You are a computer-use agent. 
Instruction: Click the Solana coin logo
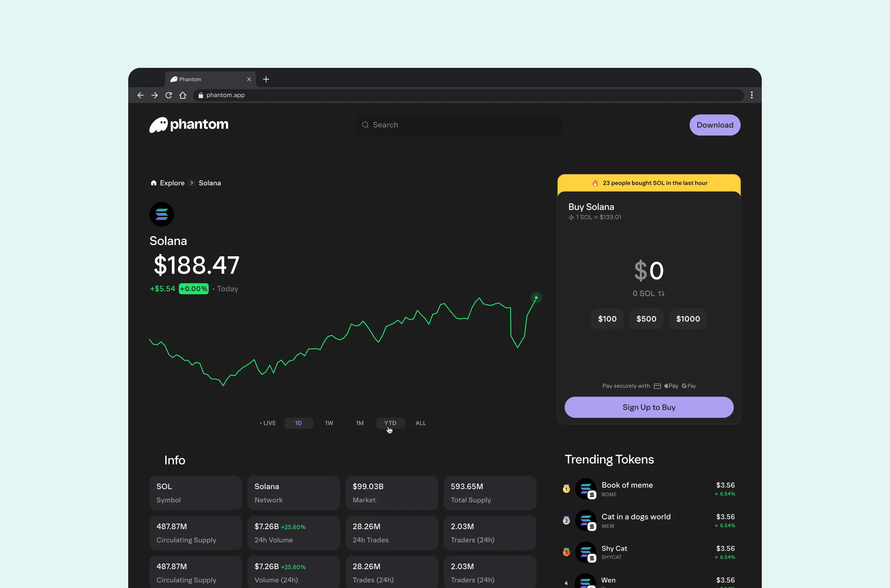point(162,214)
